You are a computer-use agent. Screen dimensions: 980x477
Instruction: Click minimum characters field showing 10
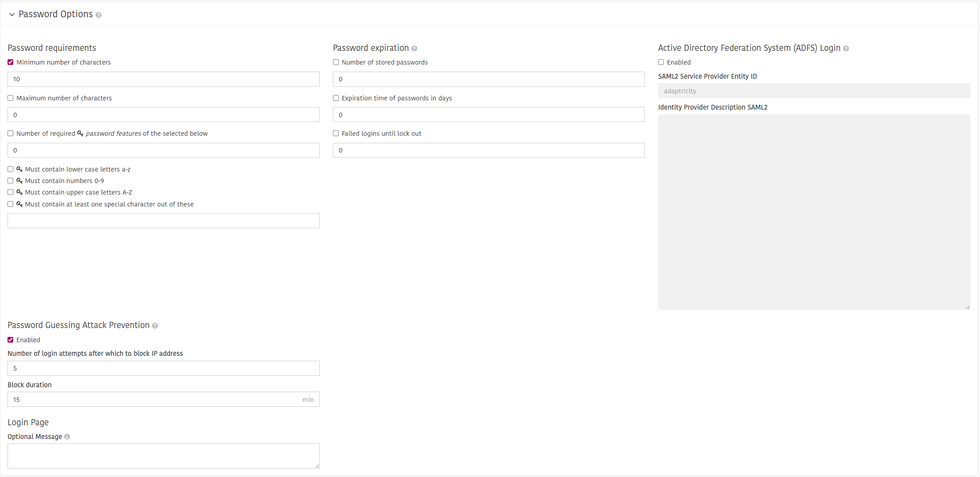pos(164,79)
